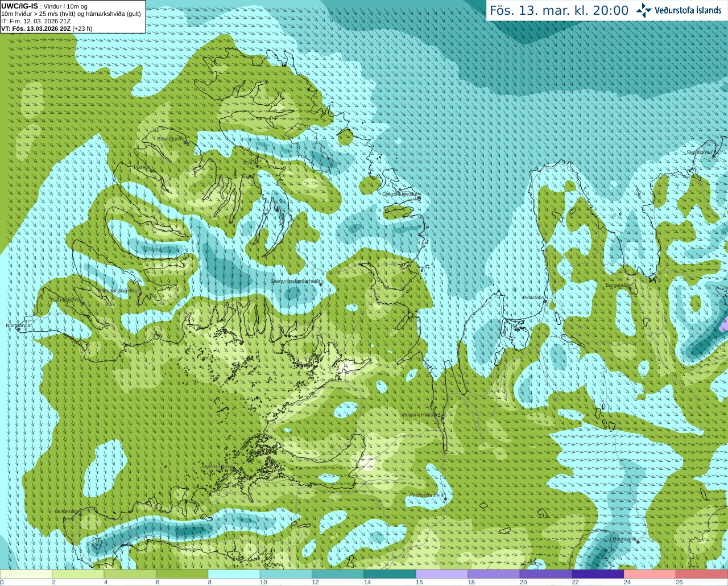Select the 14–16 m/s dark teal legend swatch
728x586 pixels.
click(390, 574)
